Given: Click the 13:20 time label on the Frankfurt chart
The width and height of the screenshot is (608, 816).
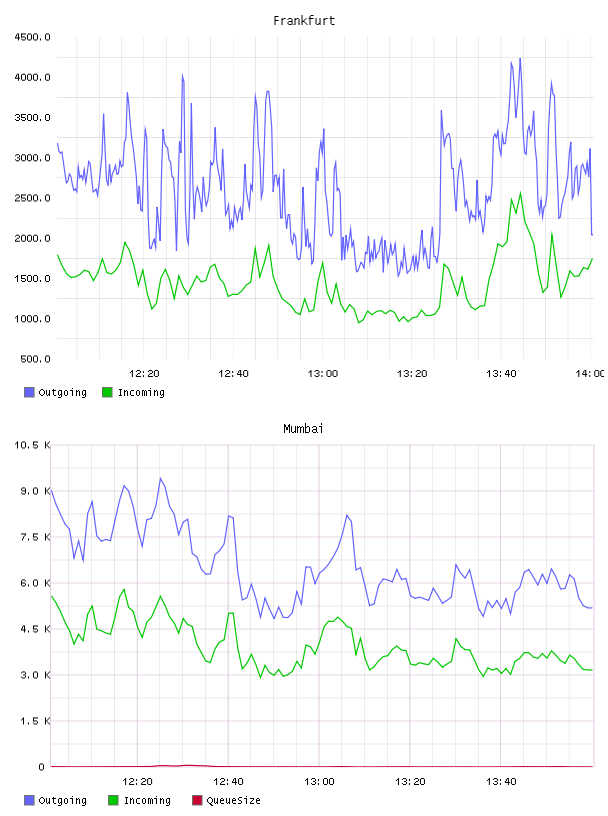Looking at the screenshot, I should pos(412,374).
